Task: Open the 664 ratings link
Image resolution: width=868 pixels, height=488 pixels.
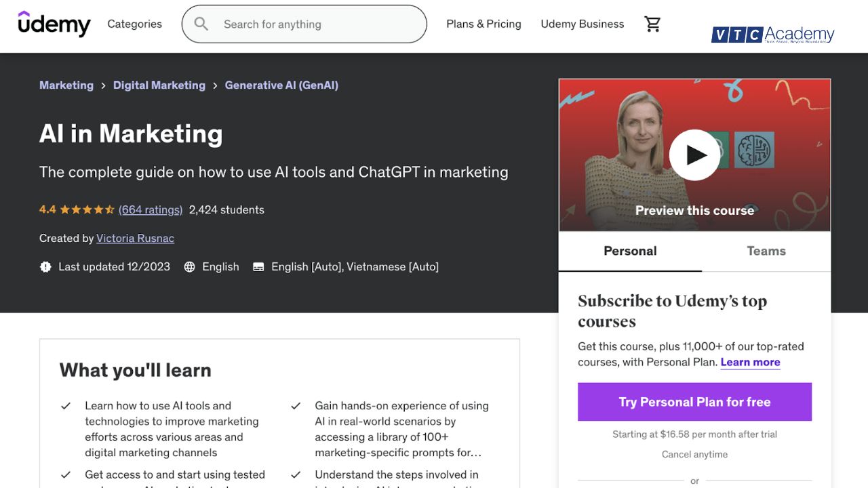Action: tap(150, 209)
